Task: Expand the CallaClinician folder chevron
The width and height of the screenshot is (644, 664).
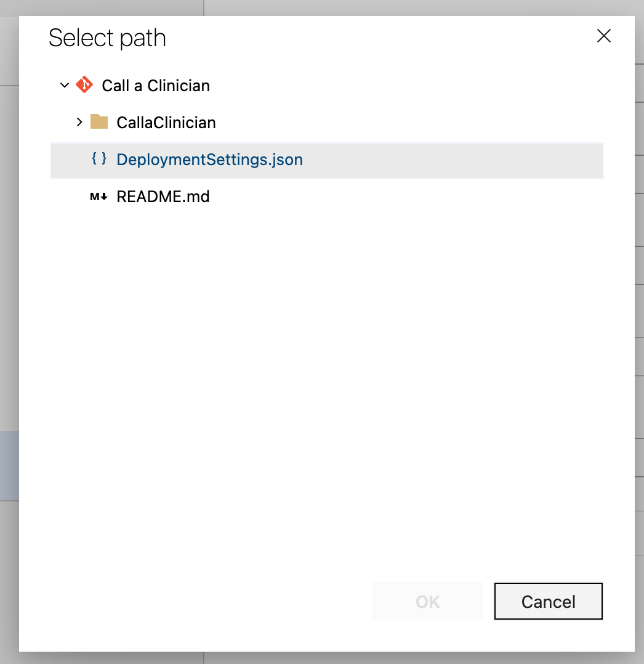Action: pyautogui.click(x=79, y=123)
